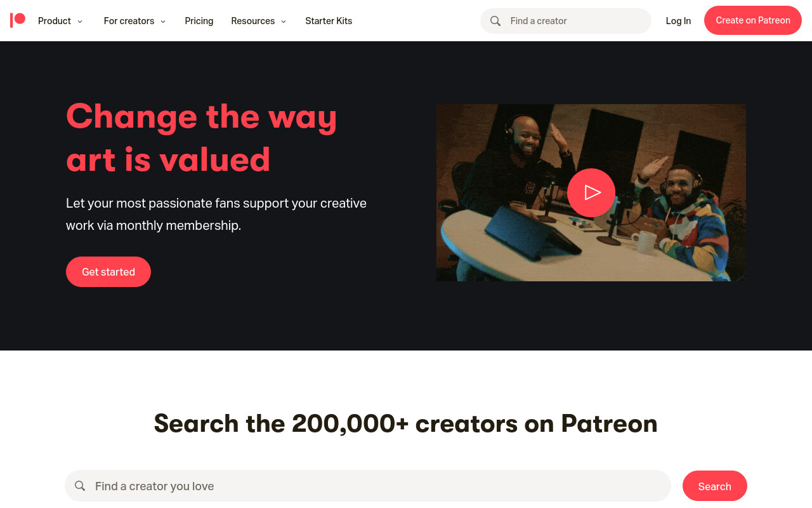Click the Log In link
This screenshot has width=812, height=508.
pos(678,21)
